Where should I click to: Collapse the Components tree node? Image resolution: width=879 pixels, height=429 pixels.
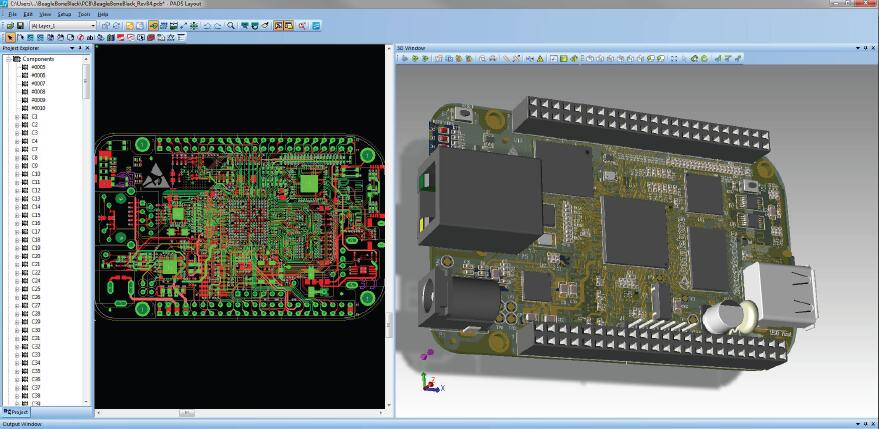pyautogui.click(x=9, y=59)
